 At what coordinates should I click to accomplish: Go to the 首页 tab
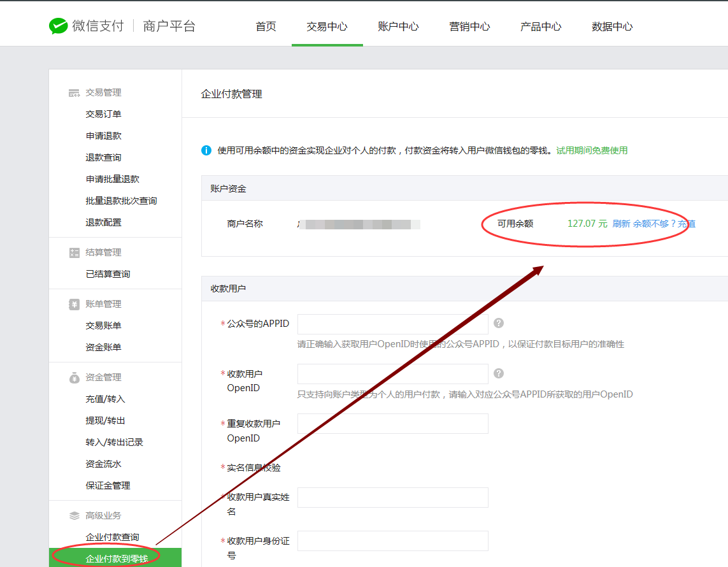pyautogui.click(x=266, y=26)
